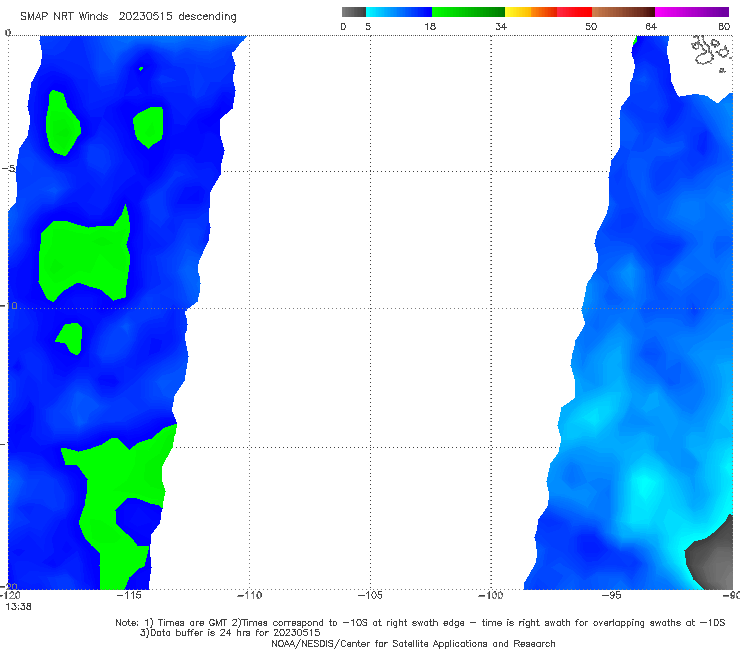Image resolution: width=740 pixels, height=650 pixels.
Task: Click the NOAA/NESDIS Center for Satellite Applications credit
Action: [413, 644]
